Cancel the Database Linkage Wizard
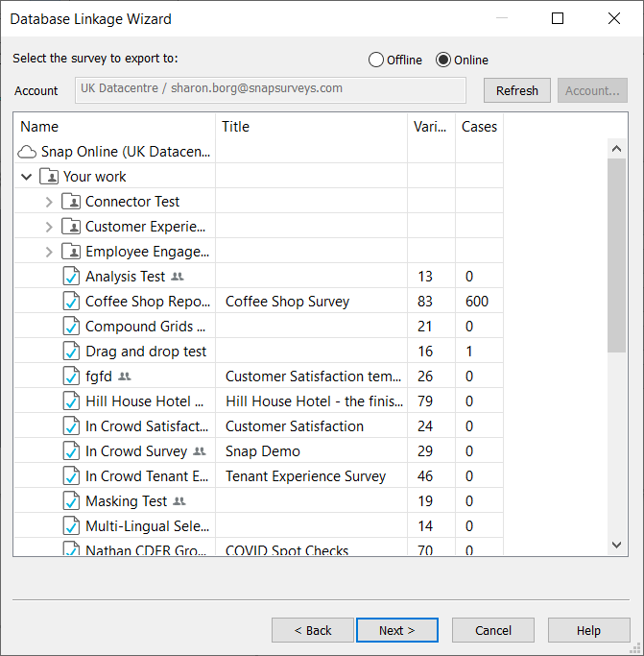 [493, 630]
